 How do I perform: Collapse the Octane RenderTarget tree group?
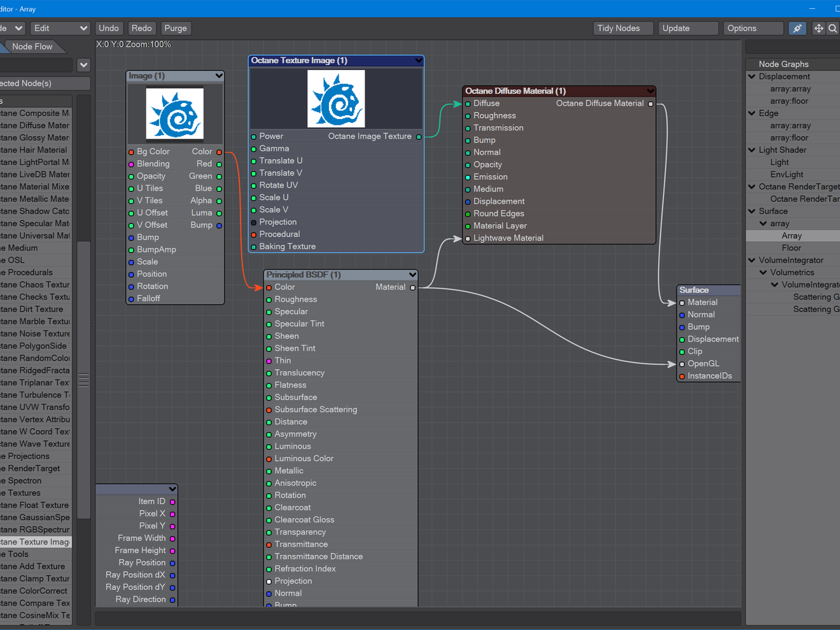pos(752,186)
